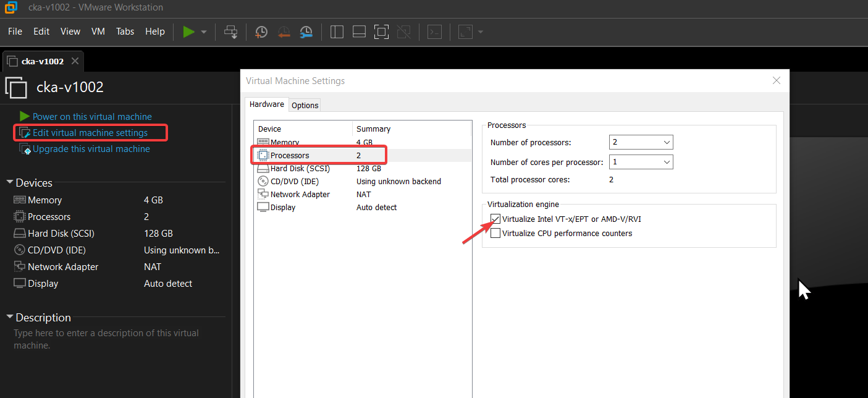The image size is (868, 398).
Task: Open the Help menu
Action: (155, 31)
